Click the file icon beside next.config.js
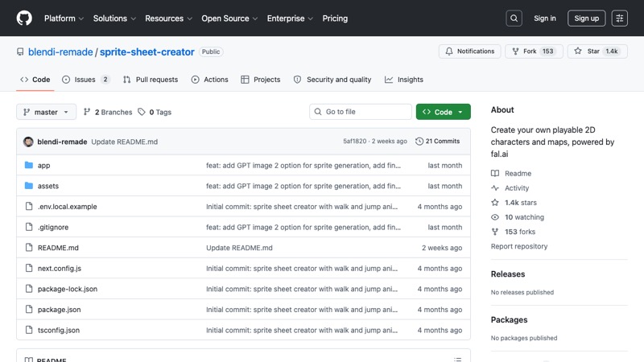The image size is (644, 362). 29,268
